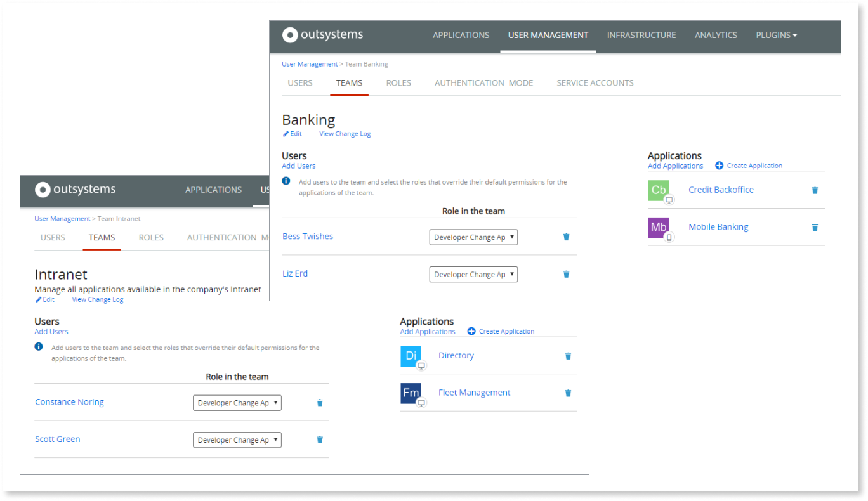
Task: Open Scott Green user profile
Action: point(58,439)
